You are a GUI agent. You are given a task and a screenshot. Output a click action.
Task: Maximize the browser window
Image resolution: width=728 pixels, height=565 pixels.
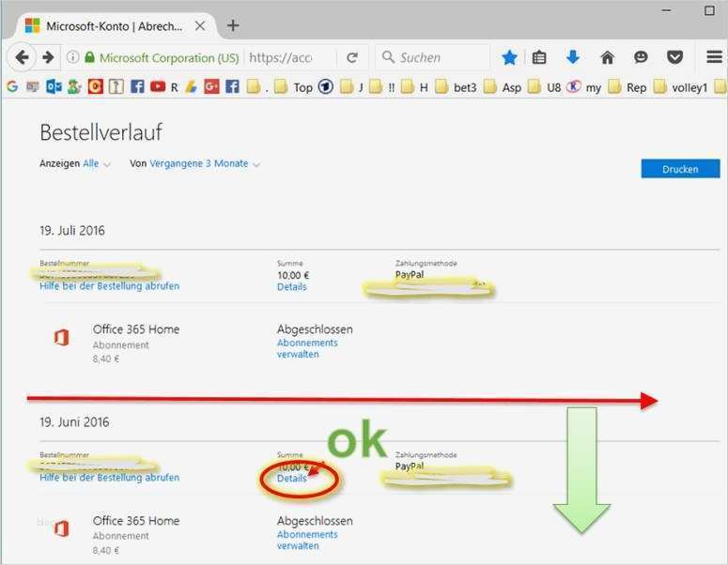tap(709, 10)
